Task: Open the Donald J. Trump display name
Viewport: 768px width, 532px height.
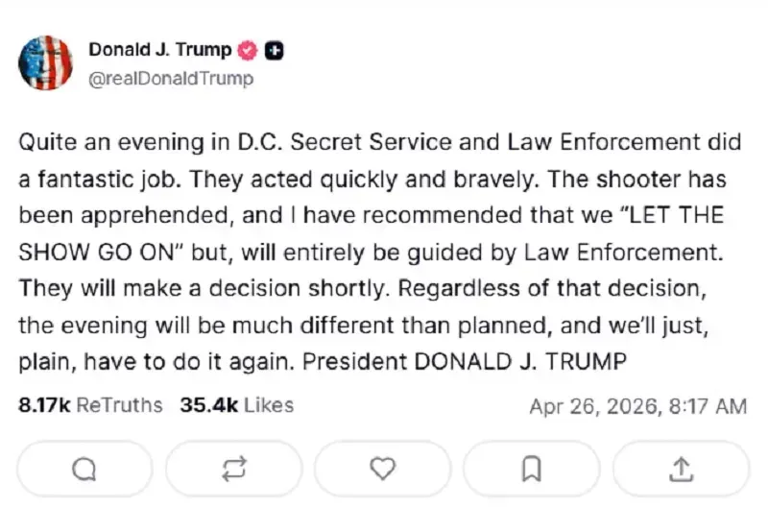Action: (x=159, y=51)
